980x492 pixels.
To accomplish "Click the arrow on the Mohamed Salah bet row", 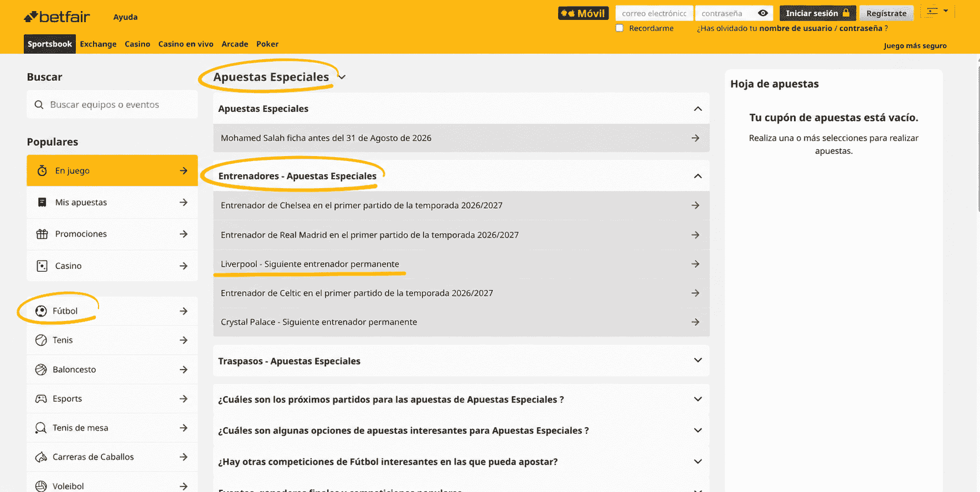I will pyautogui.click(x=695, y=138).
